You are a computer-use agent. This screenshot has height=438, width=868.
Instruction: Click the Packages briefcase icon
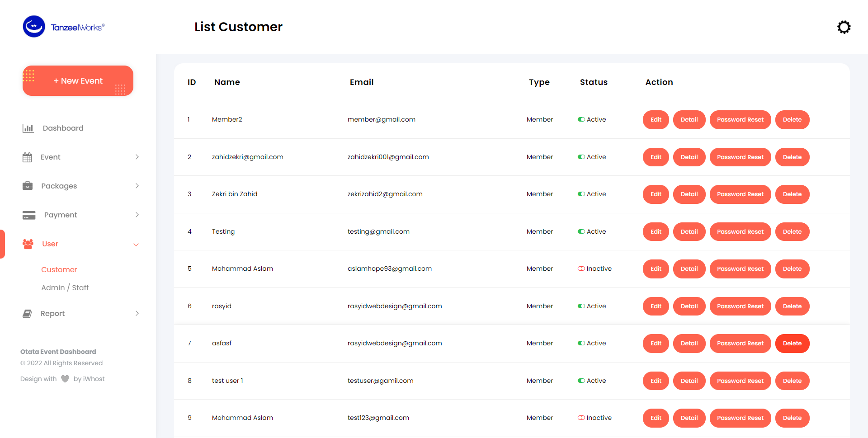[x=28, y=186]
